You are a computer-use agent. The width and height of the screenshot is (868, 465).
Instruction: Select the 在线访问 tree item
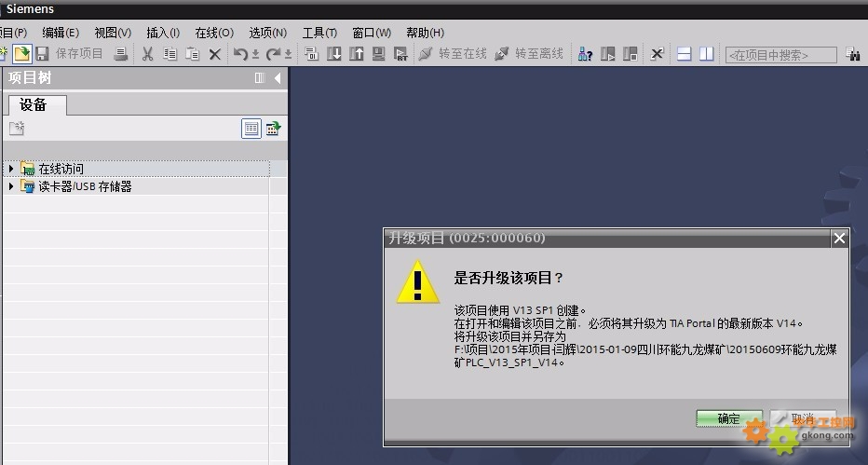pyautogui.click(x=61, y=169)
